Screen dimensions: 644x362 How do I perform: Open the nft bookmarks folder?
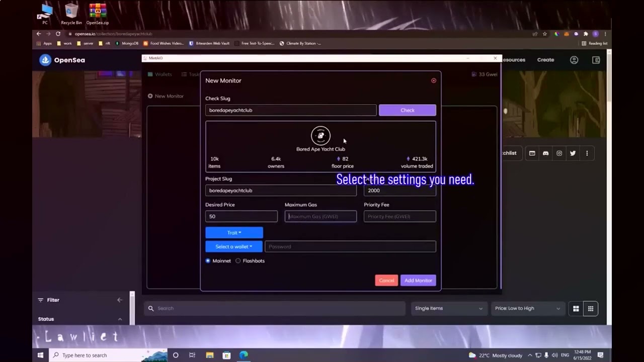tap(105, 43)
